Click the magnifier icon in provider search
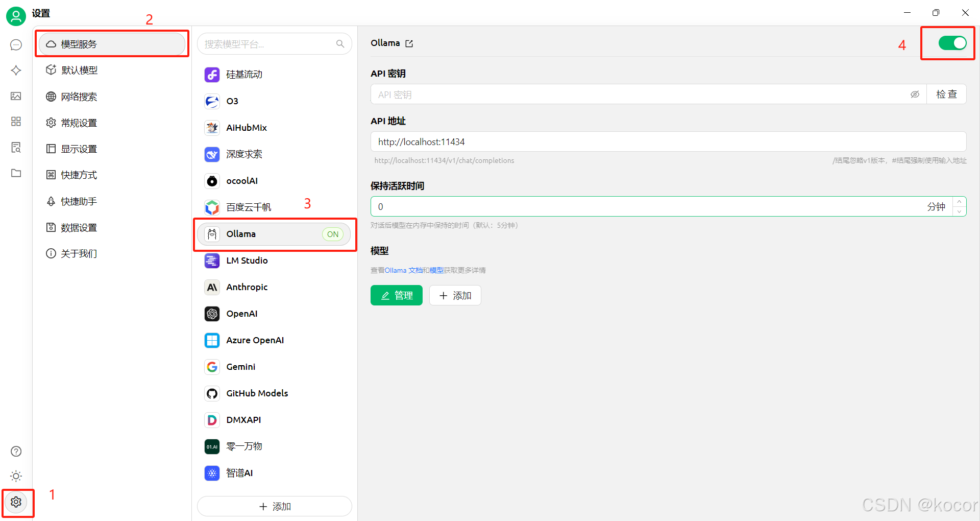 coord(340,44)
